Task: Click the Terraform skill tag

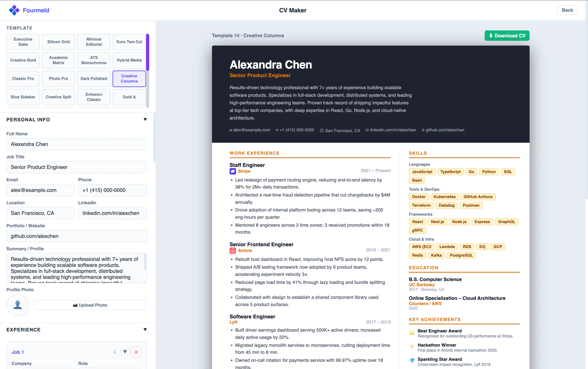Action: pos(421,205)
